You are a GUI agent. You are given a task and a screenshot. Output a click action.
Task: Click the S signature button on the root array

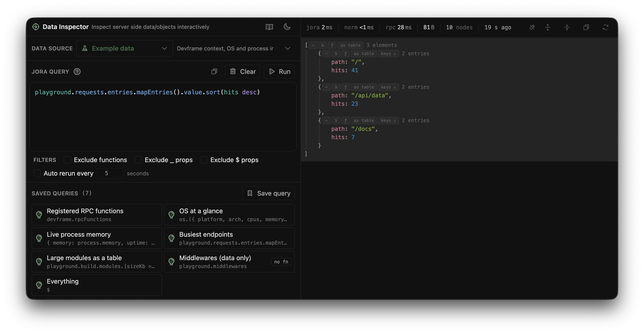(322, 45)
